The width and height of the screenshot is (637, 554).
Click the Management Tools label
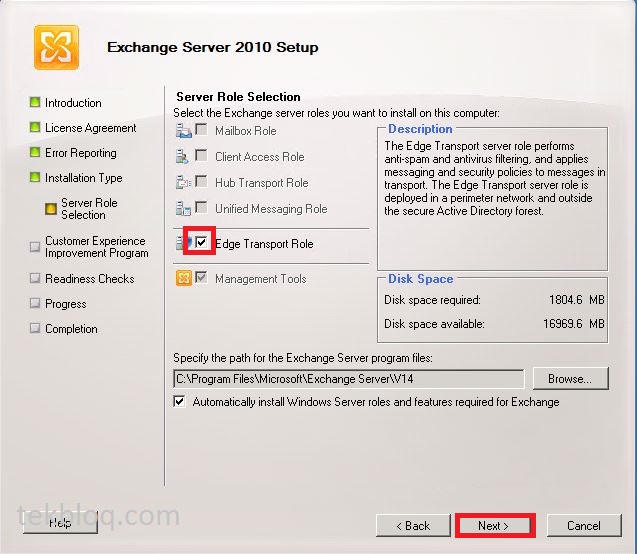pyautogui.click(x=261, y=279)
